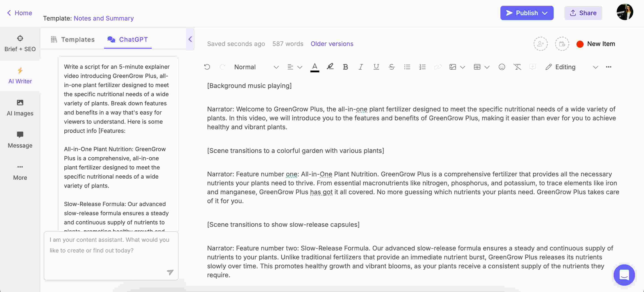Viewport: 644px width, 292px height.
Task: Toggle underline formatting
Action: (376, 67)
